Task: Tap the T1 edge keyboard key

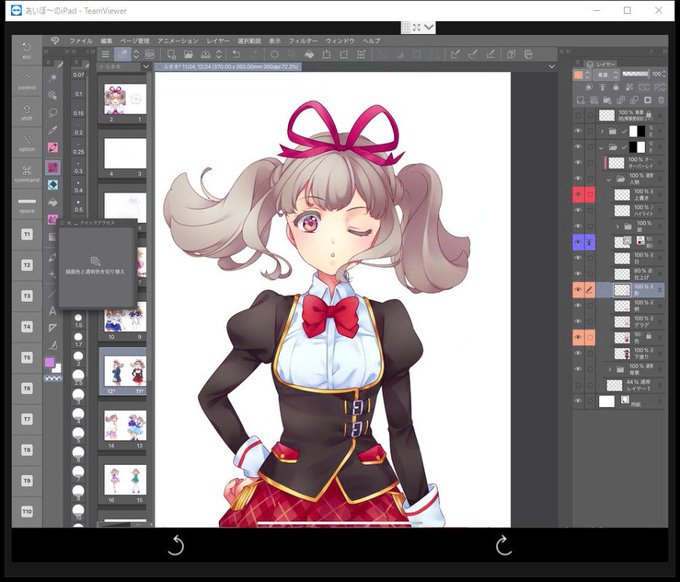Action: [x=27, y=234]
